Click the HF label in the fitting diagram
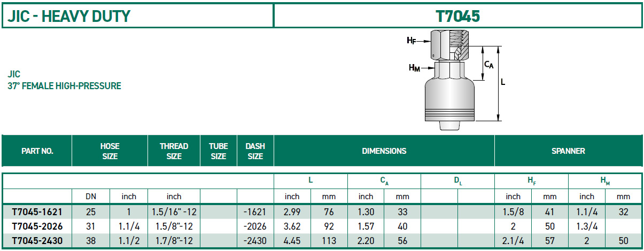This screenshot has width=644, height=251. [x=410, y=40]
